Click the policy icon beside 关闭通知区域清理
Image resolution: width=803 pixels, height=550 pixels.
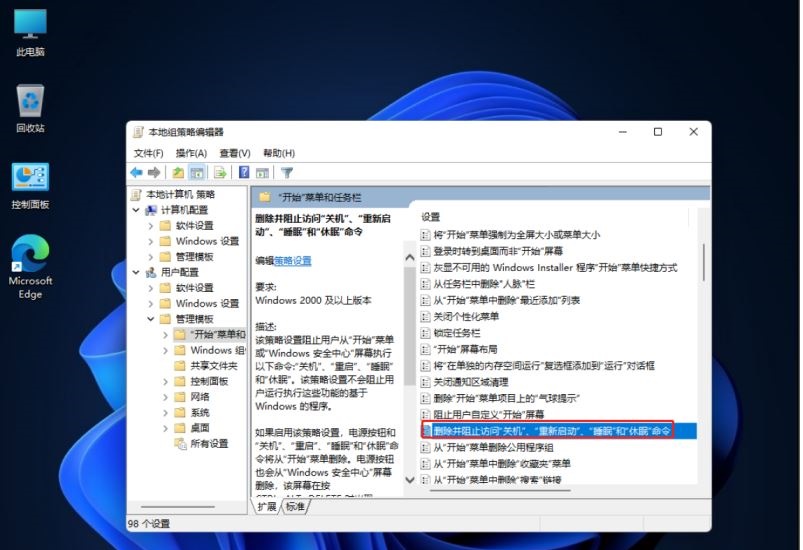tap(425, 382)
